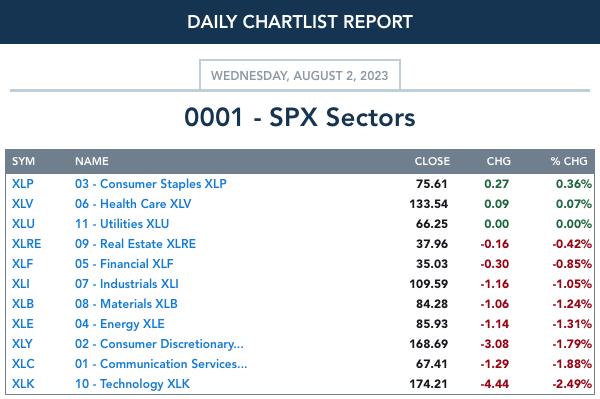Open the XLV symbol link

pyautogui.click(x=22, y=204)
